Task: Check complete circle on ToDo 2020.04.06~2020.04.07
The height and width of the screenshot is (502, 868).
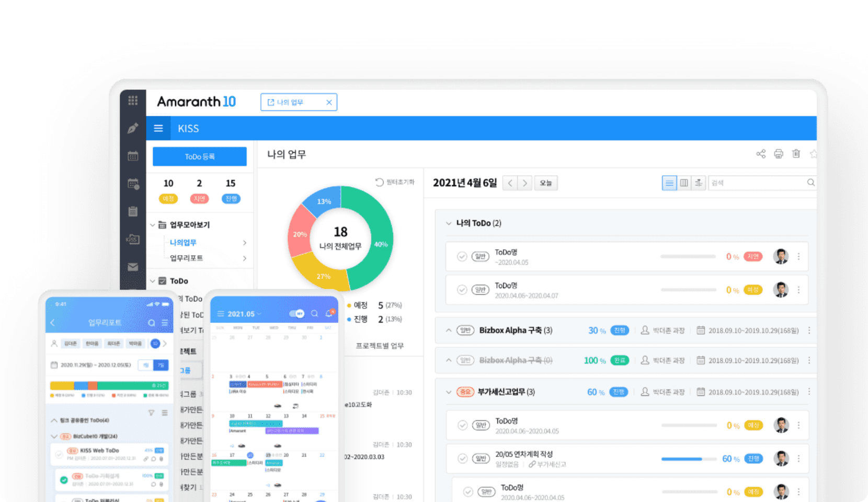Action: point(462,290)
